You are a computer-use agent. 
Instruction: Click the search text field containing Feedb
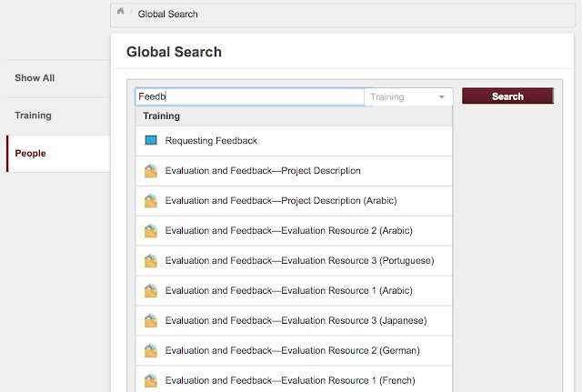(248, 96)
